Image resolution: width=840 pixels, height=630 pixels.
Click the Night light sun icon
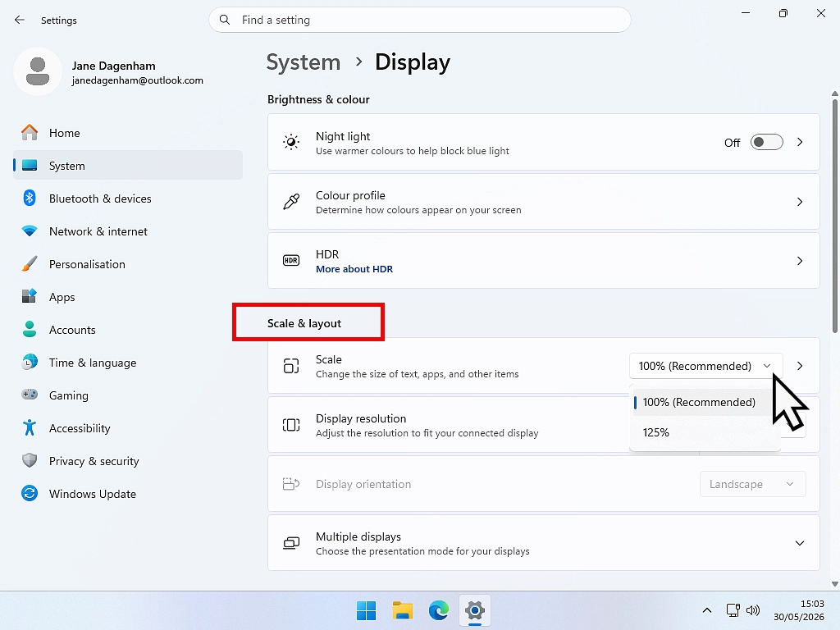pyautogui.click(x=291, y=142)
